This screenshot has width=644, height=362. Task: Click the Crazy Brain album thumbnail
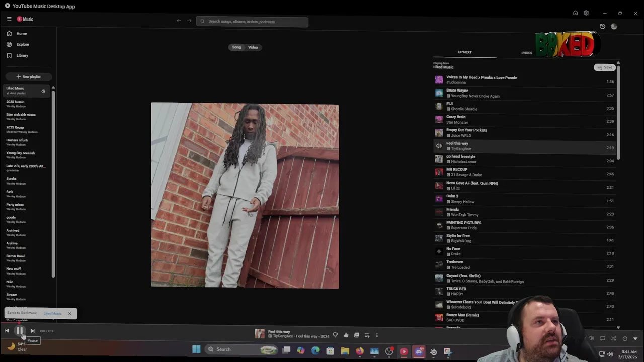click(439, 120)
